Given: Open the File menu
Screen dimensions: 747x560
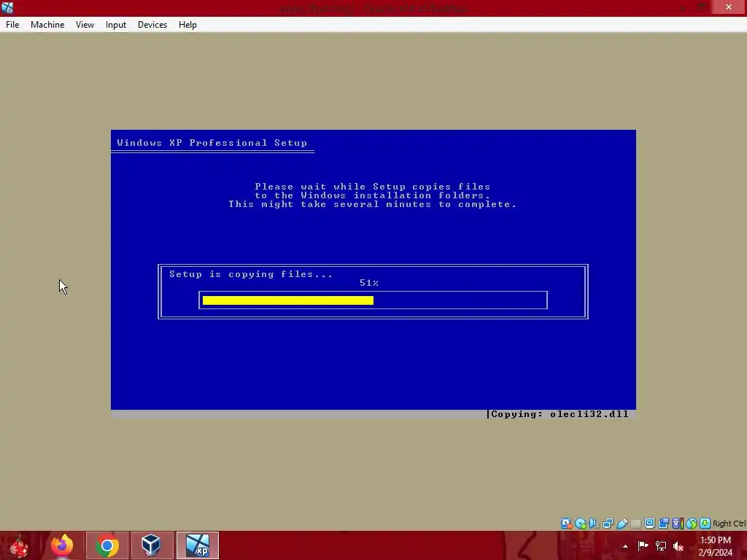Looking at the screenshot, I should tap(12, 25).
